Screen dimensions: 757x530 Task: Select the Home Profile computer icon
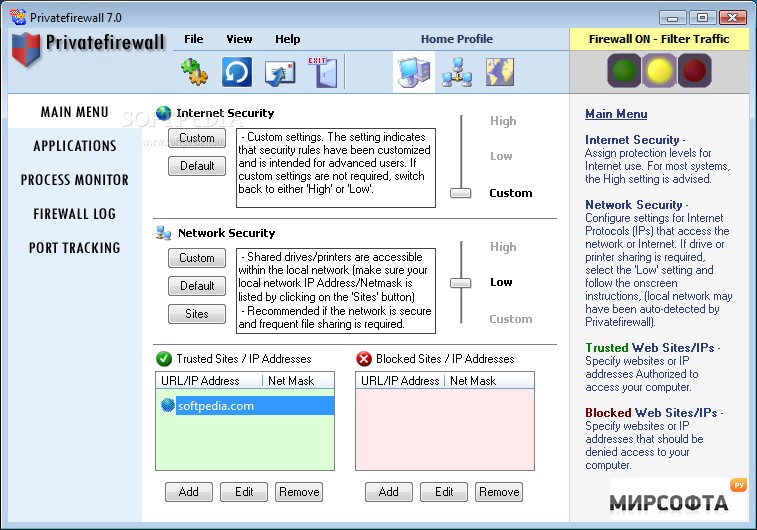click(x=414, y=72)
